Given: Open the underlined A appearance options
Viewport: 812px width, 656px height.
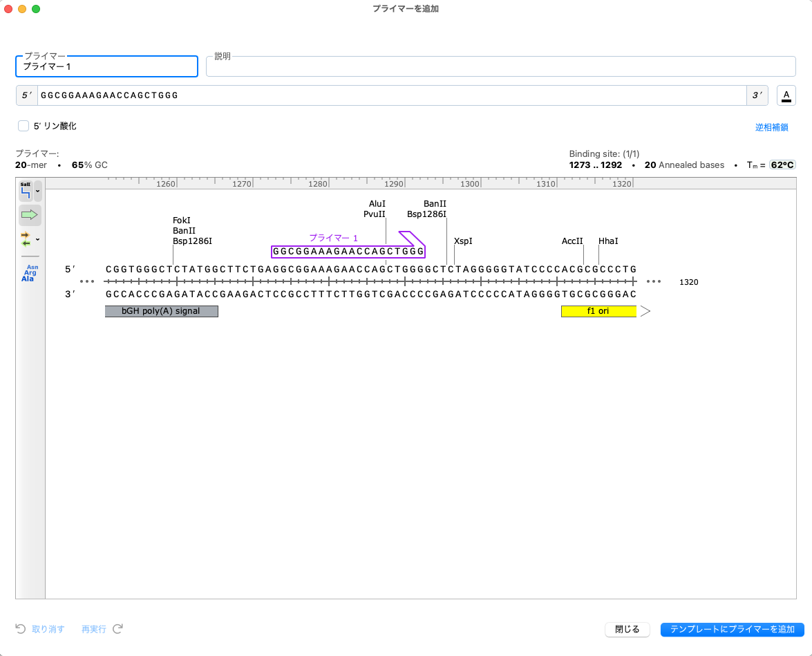Looking at the screenshot, I should (x=786, y=95).
